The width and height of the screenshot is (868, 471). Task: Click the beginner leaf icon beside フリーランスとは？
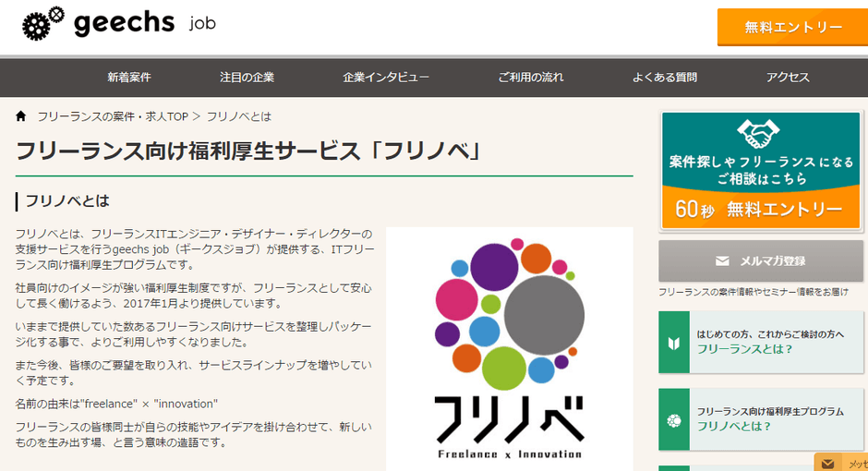coord(674,344)
